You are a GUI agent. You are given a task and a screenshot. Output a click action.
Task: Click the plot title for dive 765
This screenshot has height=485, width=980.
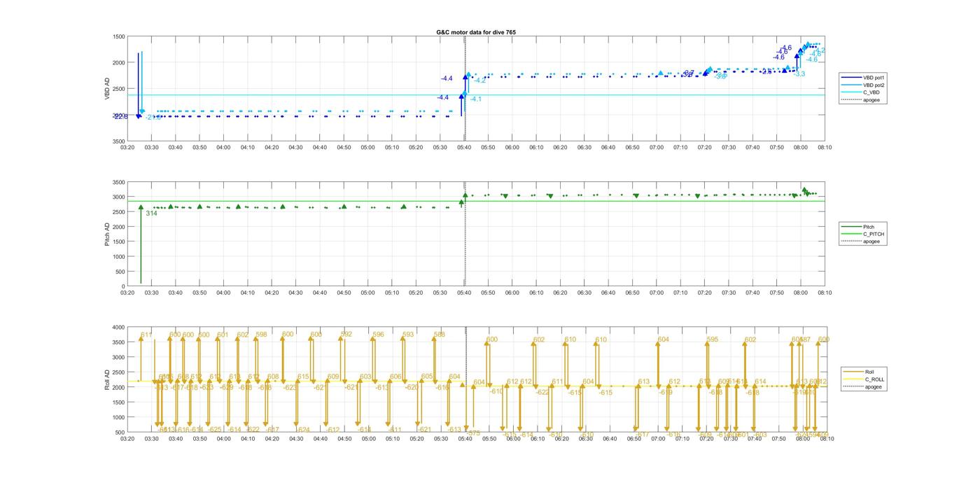click(475, 32)
